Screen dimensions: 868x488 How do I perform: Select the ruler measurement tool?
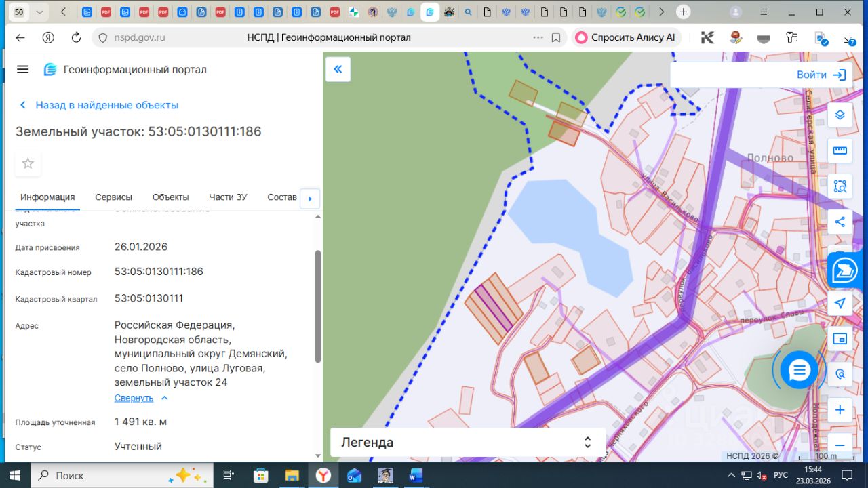coord(840,150)
